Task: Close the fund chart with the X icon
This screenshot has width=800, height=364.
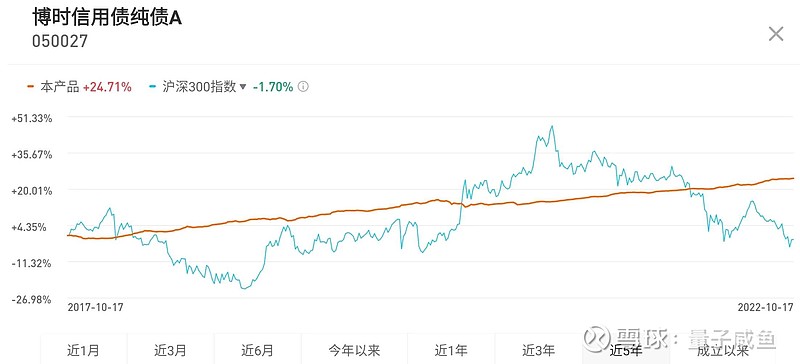Action: 776,34
